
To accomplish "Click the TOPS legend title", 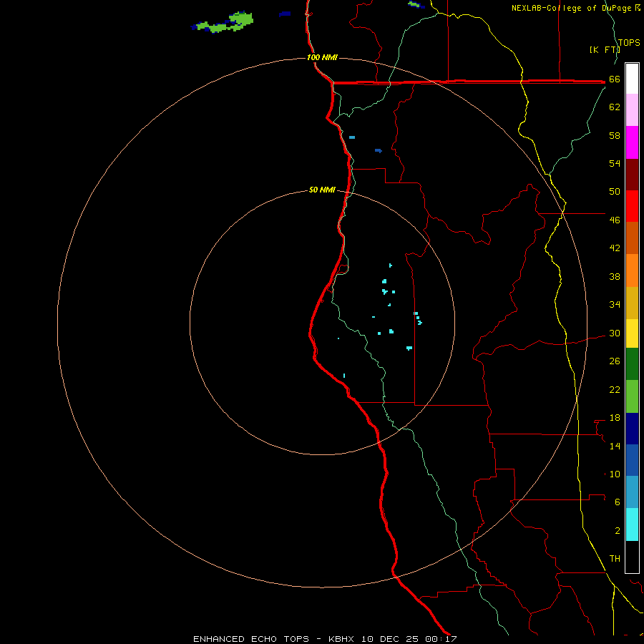I will coord(629,42).
